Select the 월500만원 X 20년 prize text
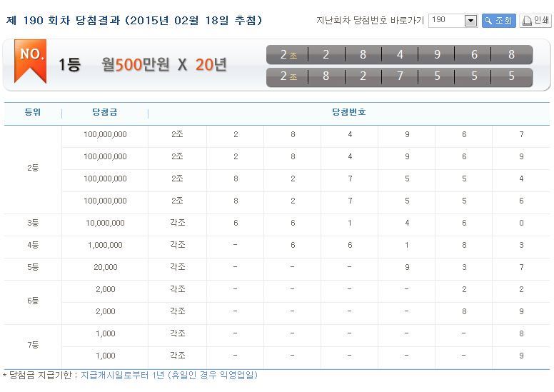This screenshot has height=392, width=554. 164,65
